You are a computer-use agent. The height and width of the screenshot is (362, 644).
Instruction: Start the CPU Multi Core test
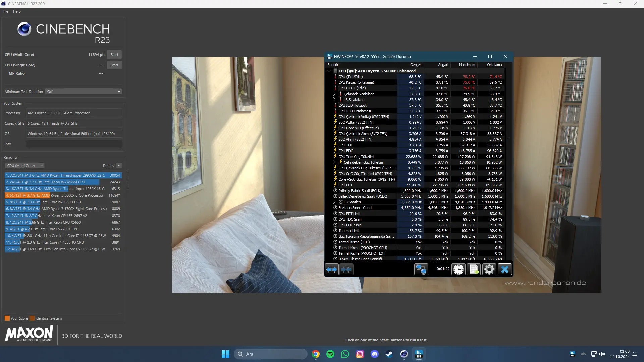[x=114, y=55]
